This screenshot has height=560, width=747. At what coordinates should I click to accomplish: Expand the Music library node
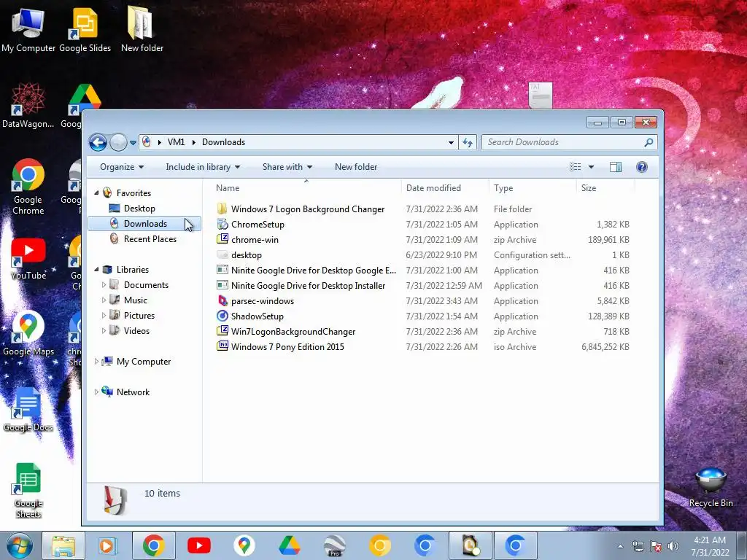coord(104,300)
